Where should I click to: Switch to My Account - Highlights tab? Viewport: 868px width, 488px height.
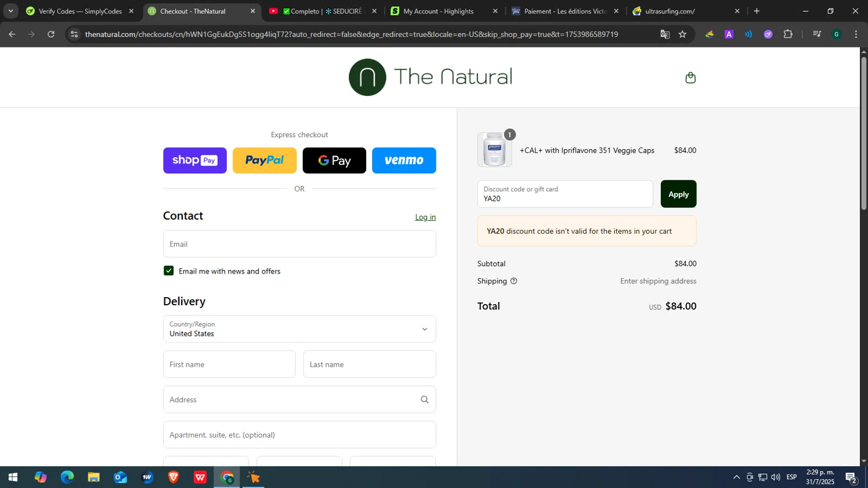click(444, 11)
